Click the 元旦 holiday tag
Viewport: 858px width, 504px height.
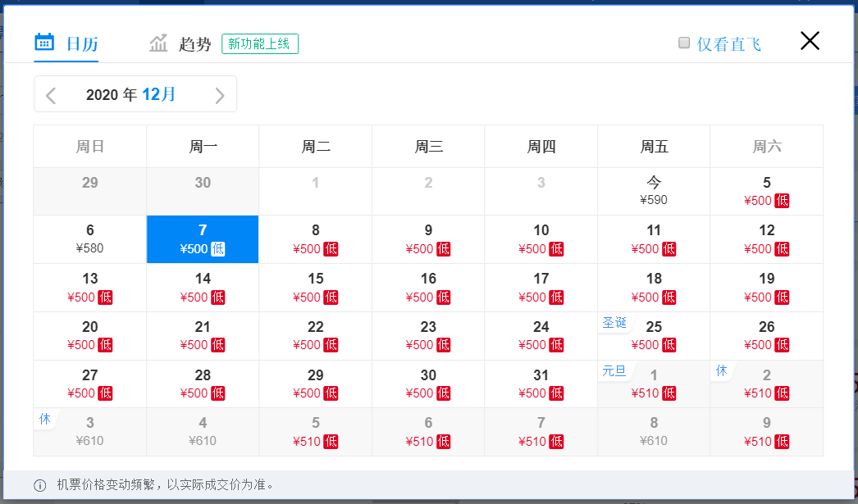pyautogui.click(x=614, y=370)
